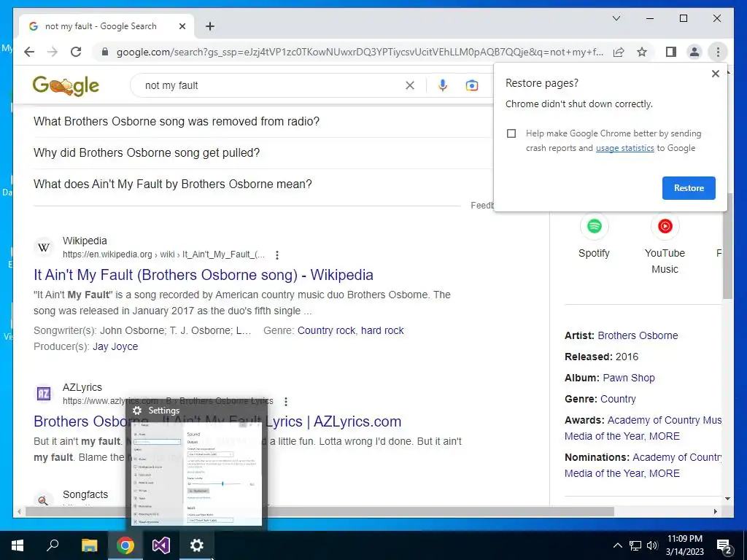Open artist 'Brothers Osborne' link
Viewport: 747px width, 560px height.
pos(638,335)
